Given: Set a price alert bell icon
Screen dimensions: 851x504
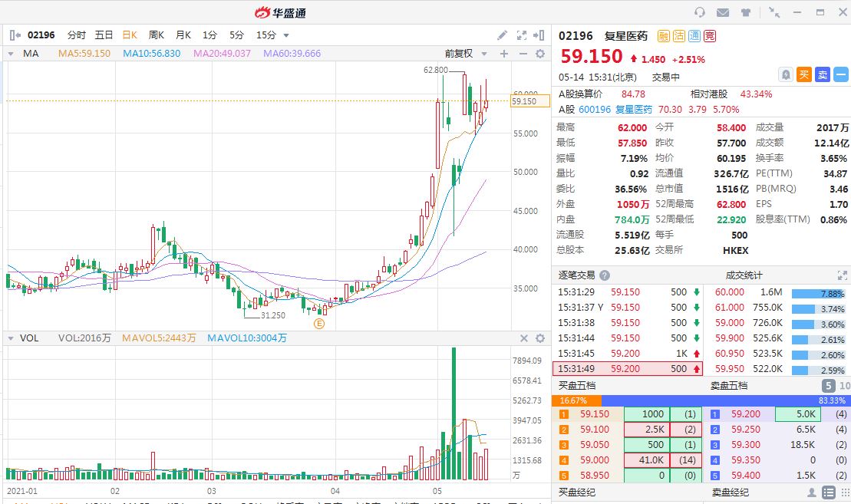Looking at the screenshot, I should 785,75.
